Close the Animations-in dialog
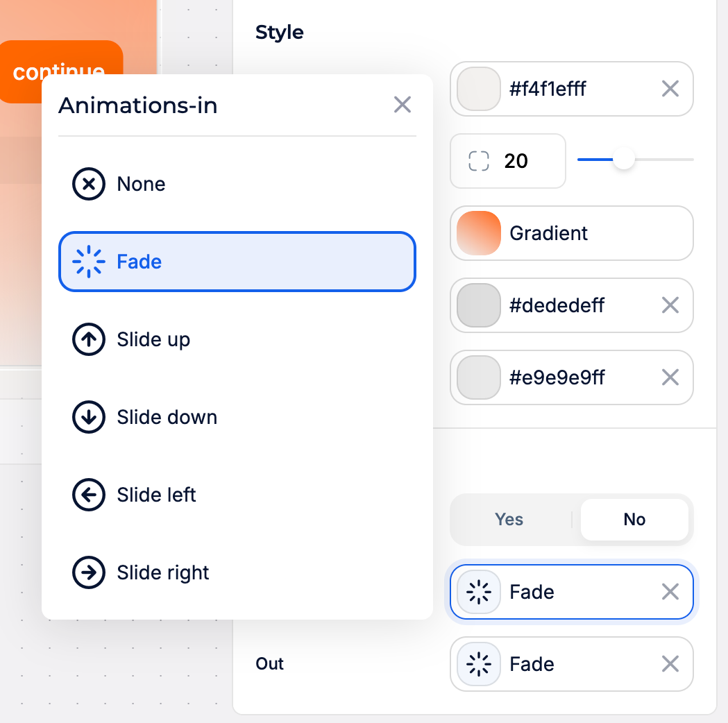728x723 pixels. coord(402,105)
